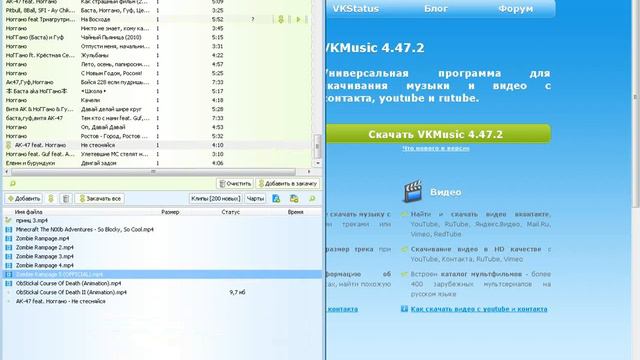Click the 9,7 мб size value

tap(237, 292)
